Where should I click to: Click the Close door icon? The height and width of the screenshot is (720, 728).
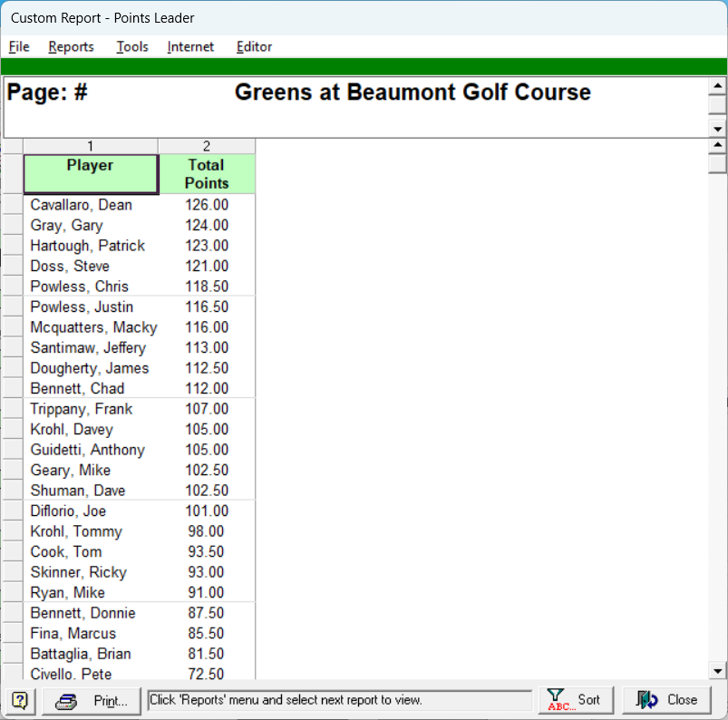point(647,699)
